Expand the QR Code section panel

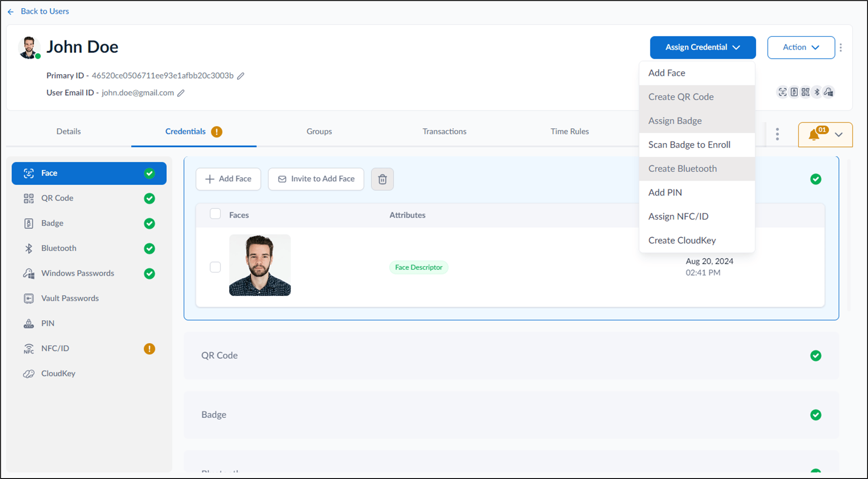[x=511, y=356]
